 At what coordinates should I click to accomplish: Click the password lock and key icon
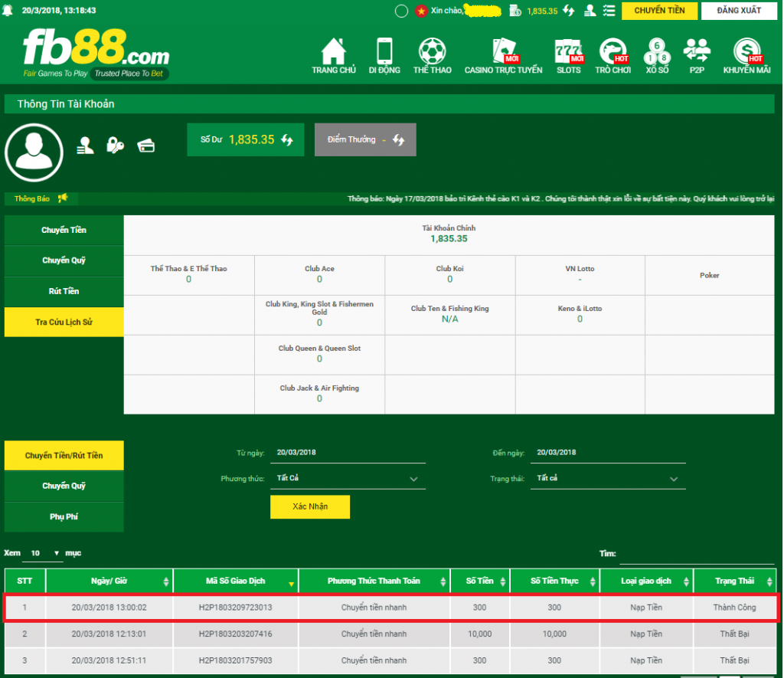[x=115, y=146]
